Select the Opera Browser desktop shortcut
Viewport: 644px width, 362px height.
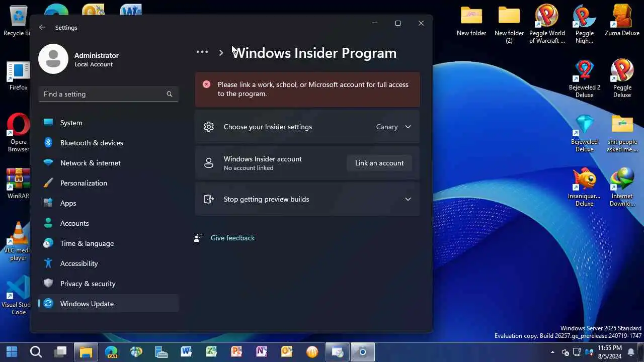(x=18, y=133)
